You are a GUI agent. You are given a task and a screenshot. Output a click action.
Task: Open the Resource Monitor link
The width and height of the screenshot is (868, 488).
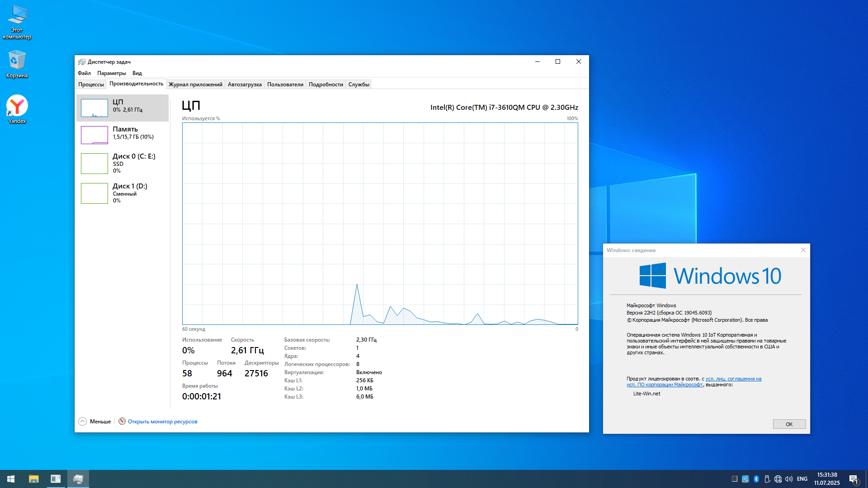[162, 421]
